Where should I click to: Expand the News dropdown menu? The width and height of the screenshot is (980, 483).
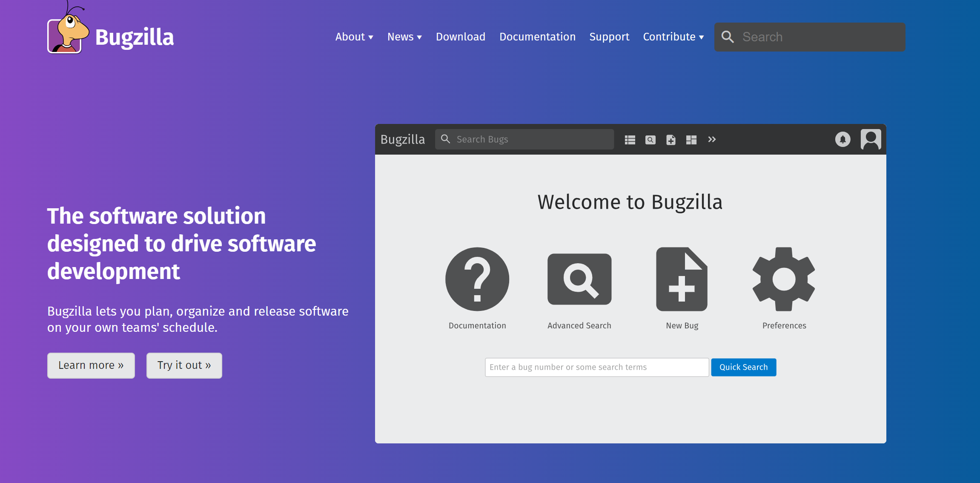(x=404, y=37)
